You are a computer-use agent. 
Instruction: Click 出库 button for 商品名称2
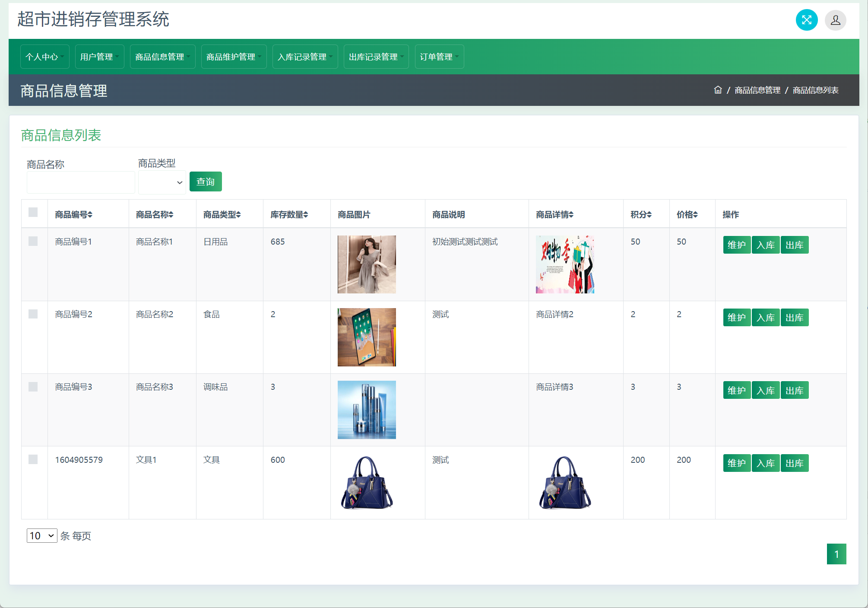coord(794,318)
